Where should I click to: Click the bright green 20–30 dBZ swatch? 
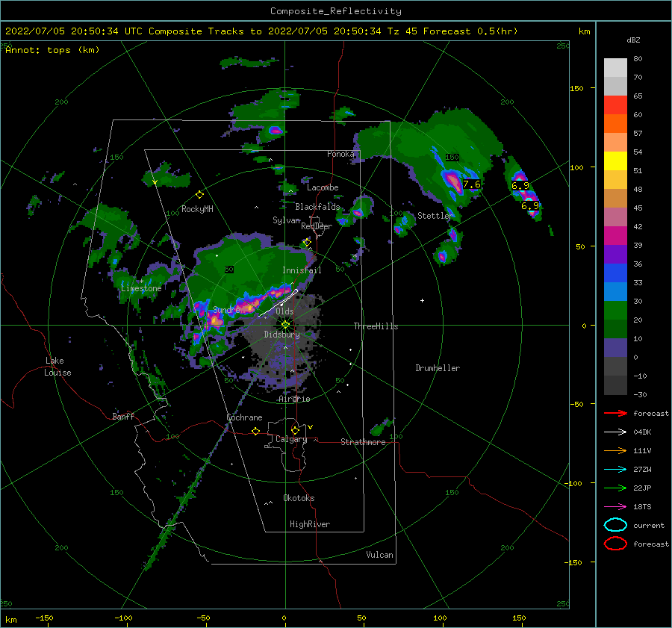click(615, 311)
